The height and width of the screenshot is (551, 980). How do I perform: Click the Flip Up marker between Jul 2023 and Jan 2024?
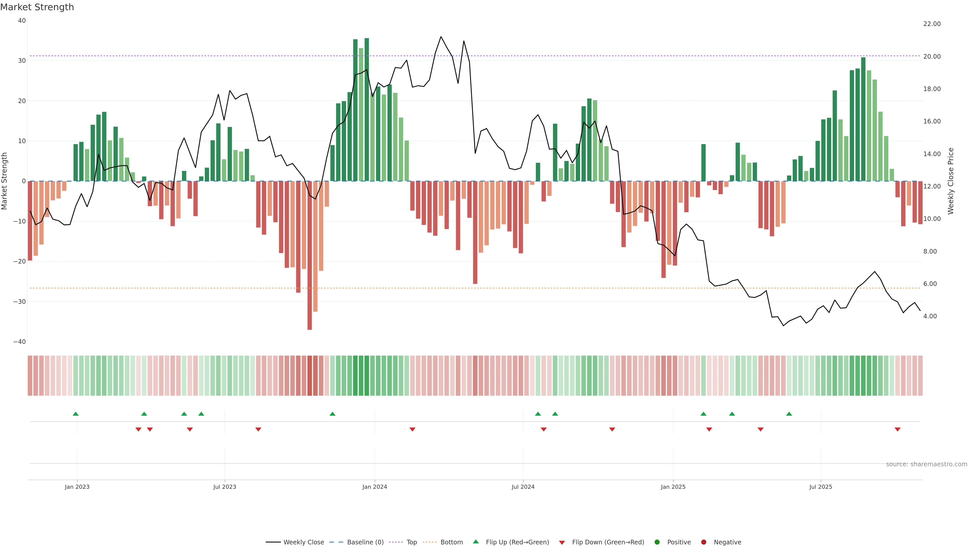[332, 414]
